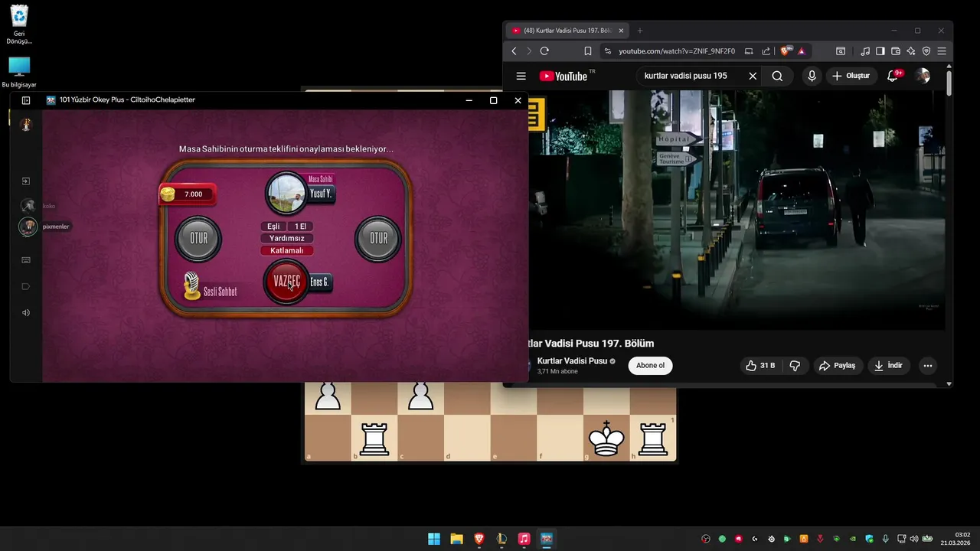Click the 1 El round label

pyautogui.click(x=299, y=227)
